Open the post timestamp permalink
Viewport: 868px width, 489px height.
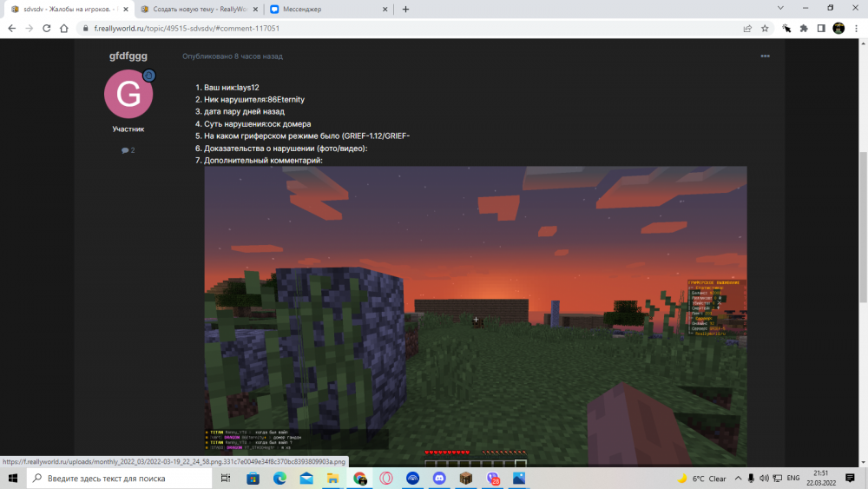tap(233, 56)
